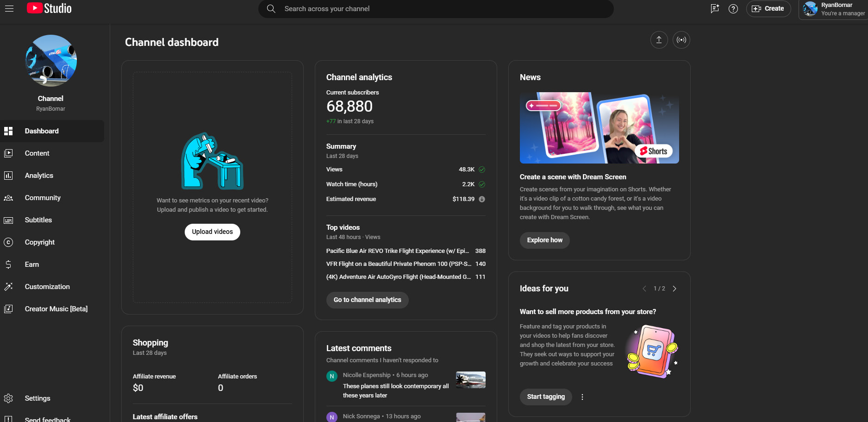Click the Creator Music icon
The height and width of the screenshot is (422, 868).
[x=8, y=309]
